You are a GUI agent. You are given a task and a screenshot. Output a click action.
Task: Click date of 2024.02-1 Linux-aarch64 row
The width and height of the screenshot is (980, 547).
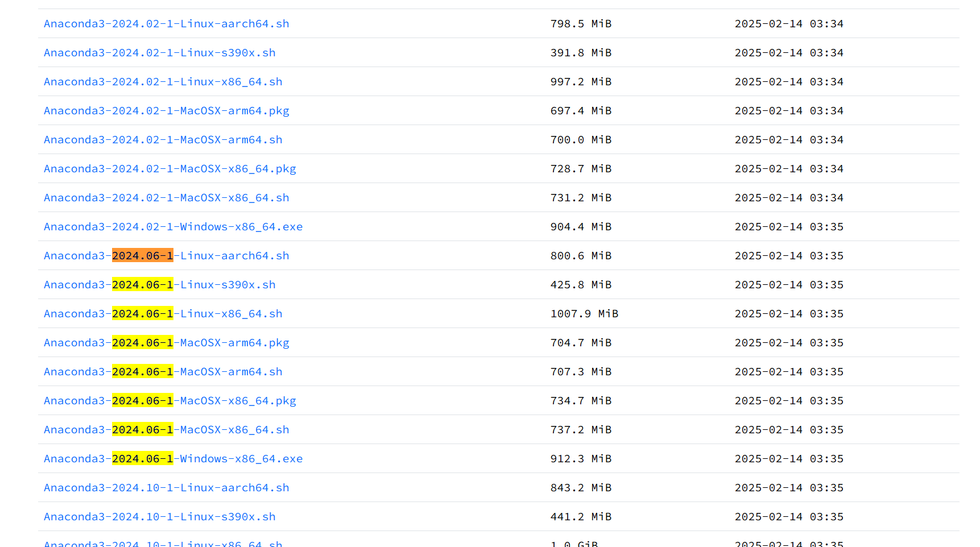789,24
